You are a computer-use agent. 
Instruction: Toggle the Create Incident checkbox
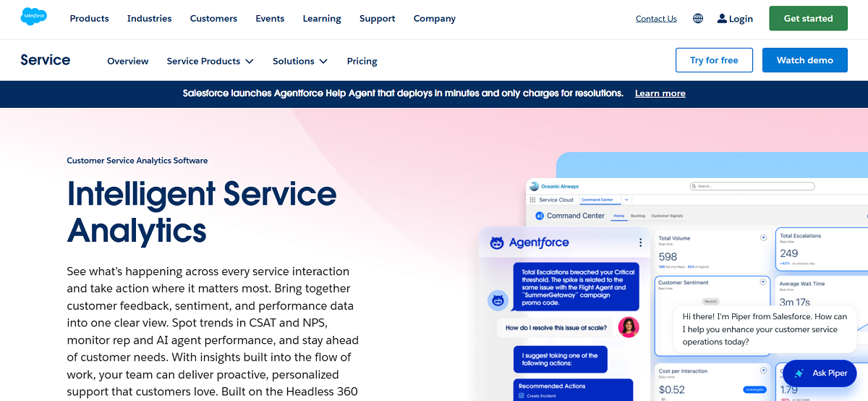[522, 397]
